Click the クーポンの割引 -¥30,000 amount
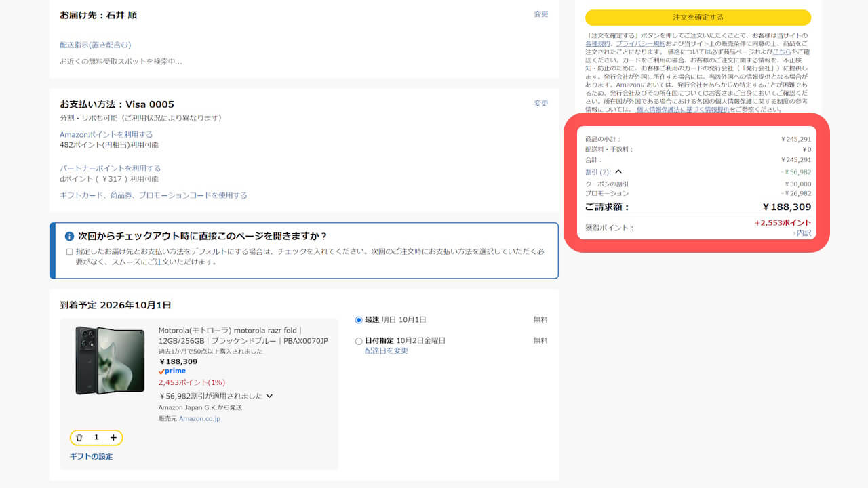The height and width of the screenshot is (488, 868). (x=796, y=184)
